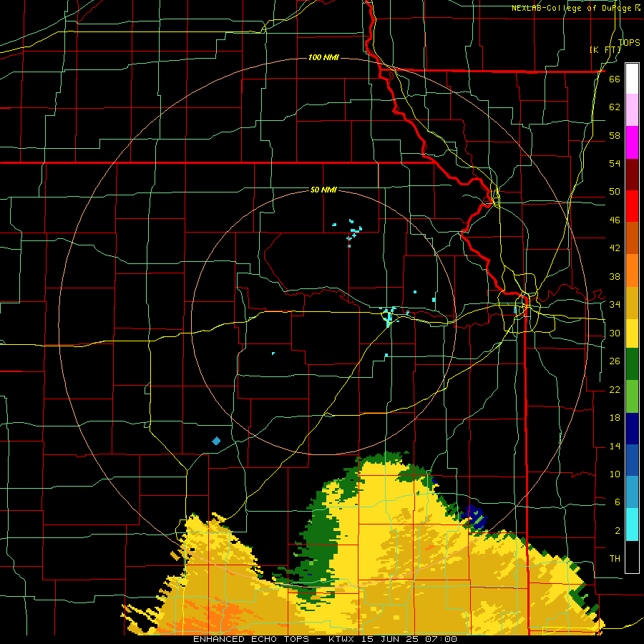Select the dark orange legend swatch below red

tap(632, 238)
